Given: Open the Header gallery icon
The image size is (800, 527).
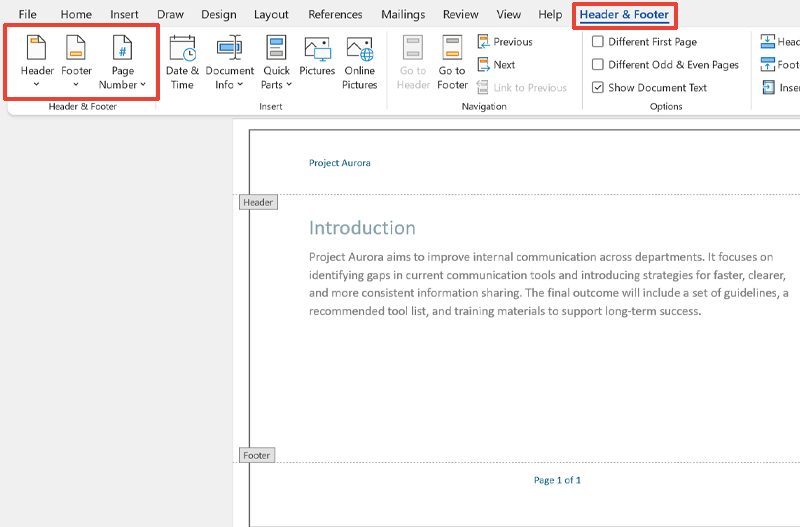Looking at the screenshot, I should click(37, 48).
